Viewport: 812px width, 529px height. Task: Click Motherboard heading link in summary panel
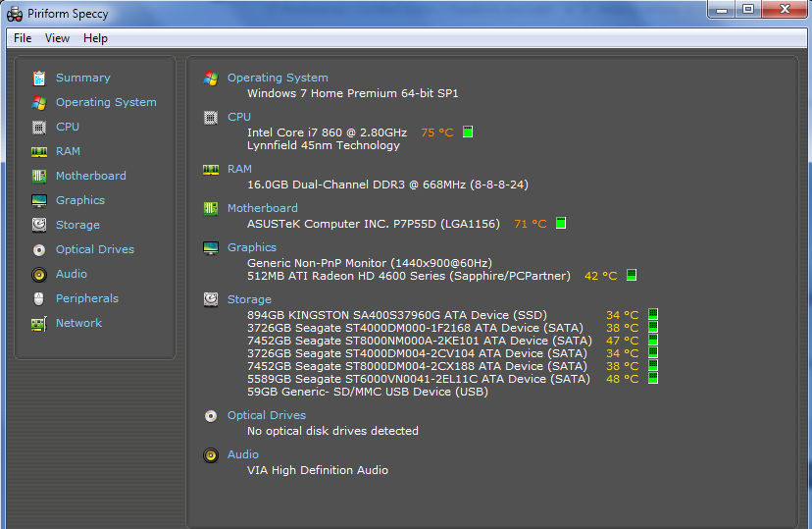point(263,208)
